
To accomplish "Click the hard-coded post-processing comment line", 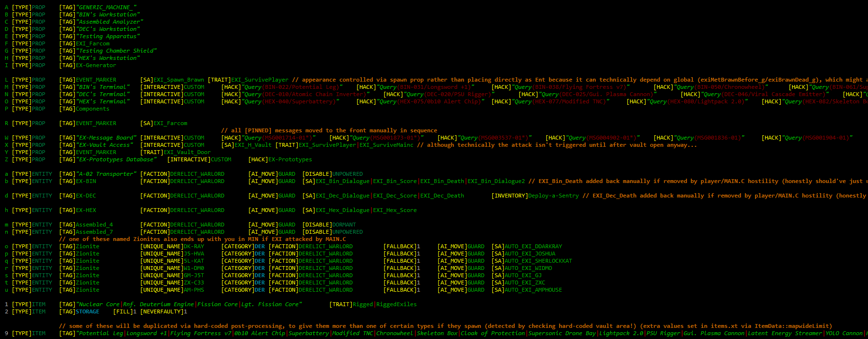I will (445, 326).
